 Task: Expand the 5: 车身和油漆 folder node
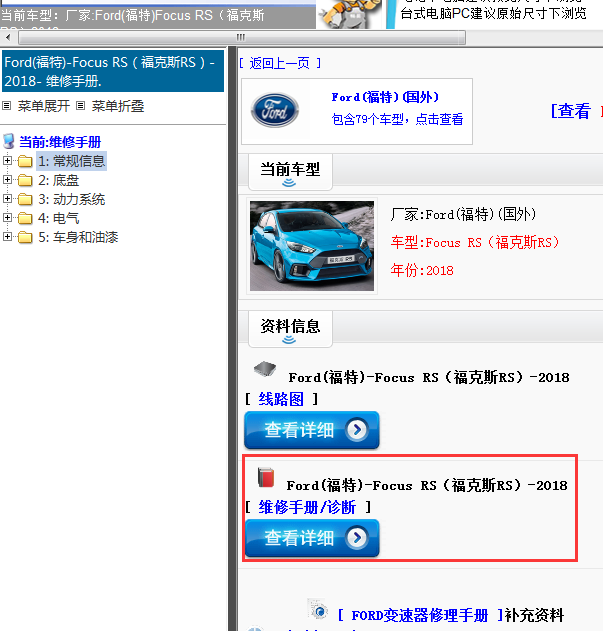click(7, 236)
